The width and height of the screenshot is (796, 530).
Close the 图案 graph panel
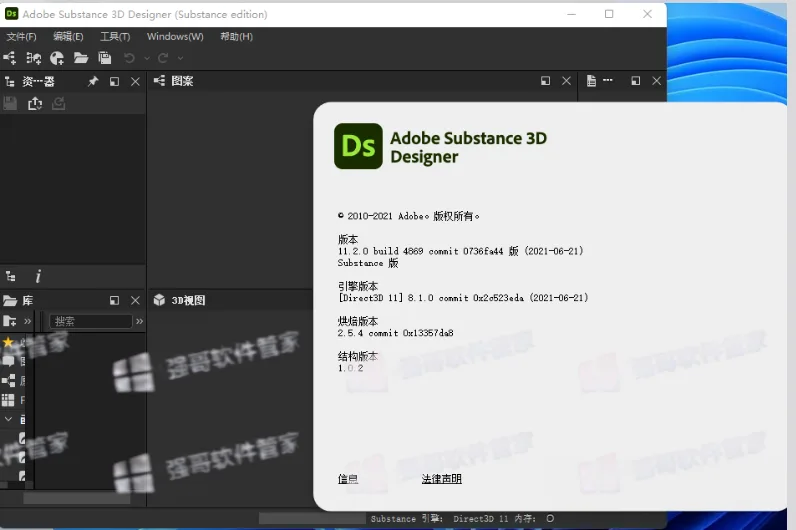tap(566, 81)
